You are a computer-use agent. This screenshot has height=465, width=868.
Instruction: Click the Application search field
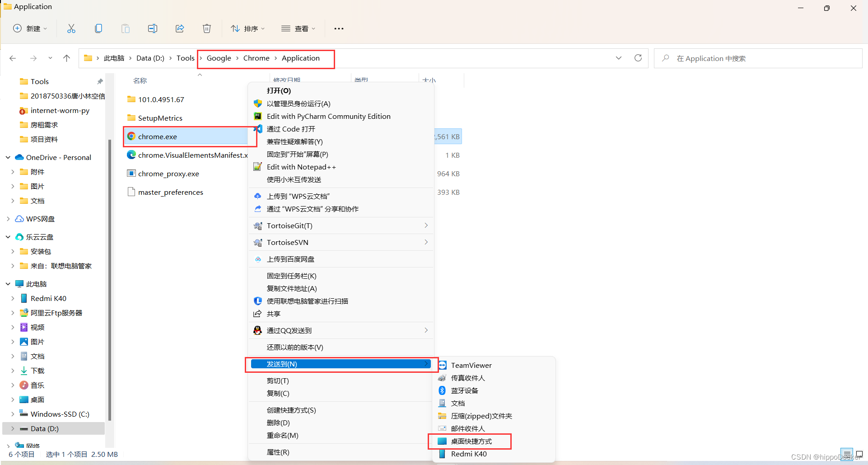[758, 58]
